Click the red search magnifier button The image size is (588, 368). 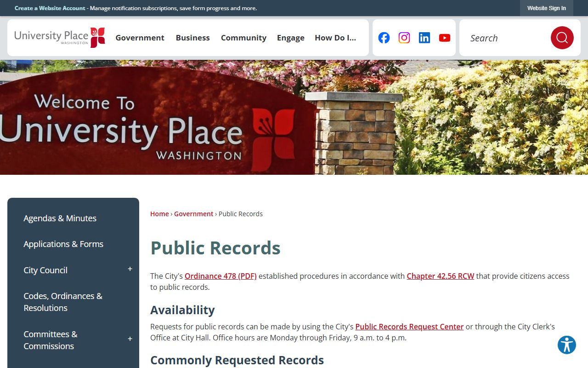[562, 38]
